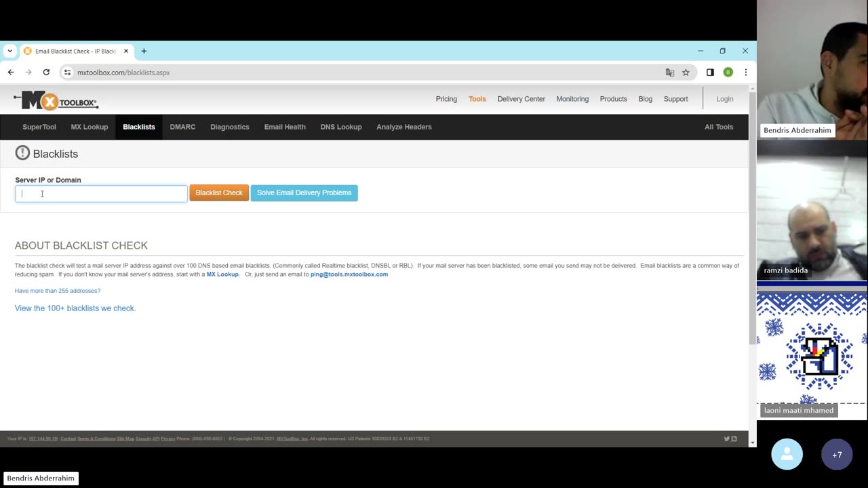Focus the Server IP or Domain field

pyautogui.click(x=101, y=194)
